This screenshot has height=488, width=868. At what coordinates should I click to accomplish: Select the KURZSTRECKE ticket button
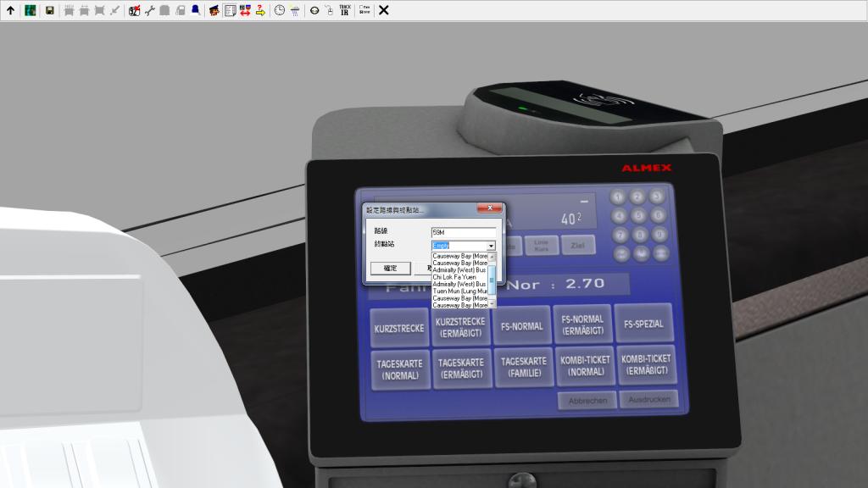399,328
